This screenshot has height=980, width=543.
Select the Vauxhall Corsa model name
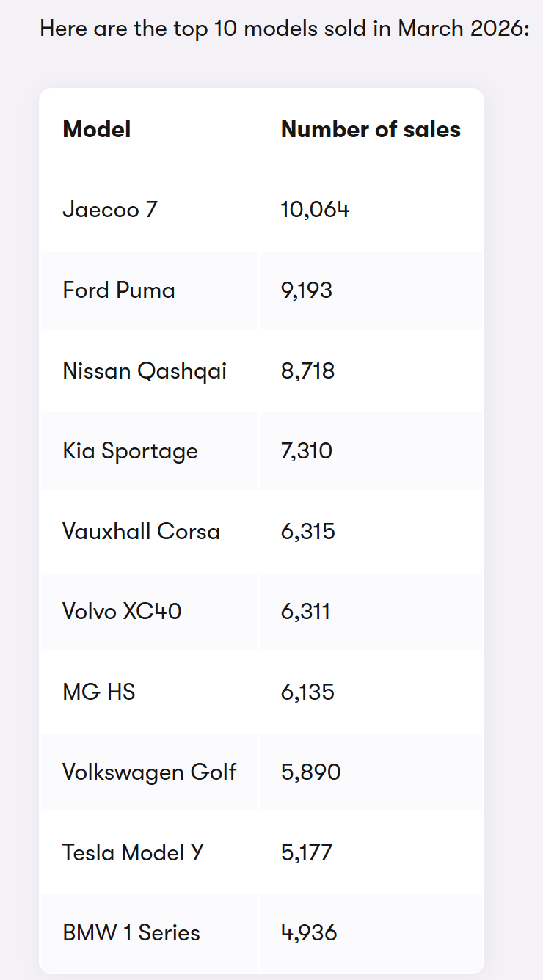click(141, 531)
